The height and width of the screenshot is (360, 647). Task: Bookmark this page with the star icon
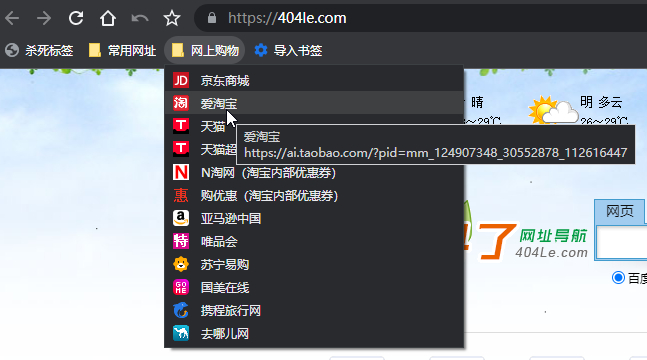172,18
